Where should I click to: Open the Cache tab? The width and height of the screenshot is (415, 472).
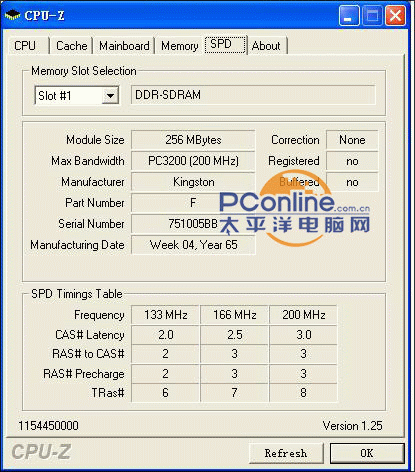pyautogui.click(x=71, y=46)
